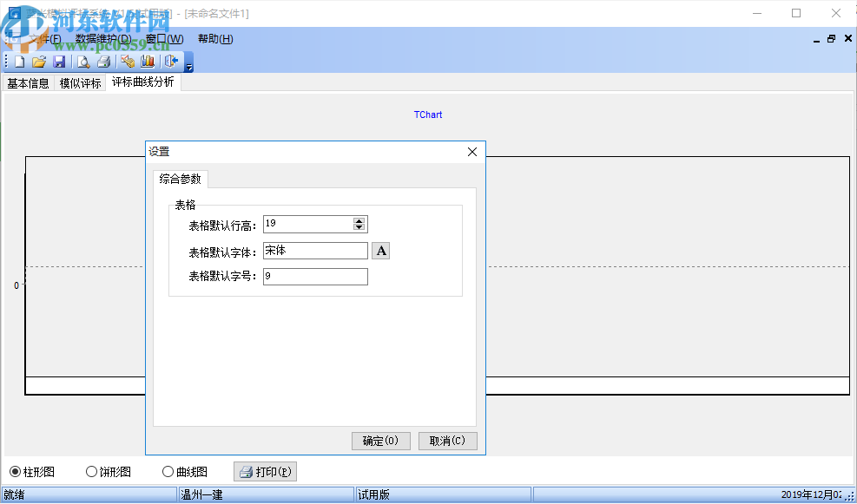This screenshot has height=504, width=857.
Task: Create a new file using toolbar icon
Action: click(x=19, y=61)
